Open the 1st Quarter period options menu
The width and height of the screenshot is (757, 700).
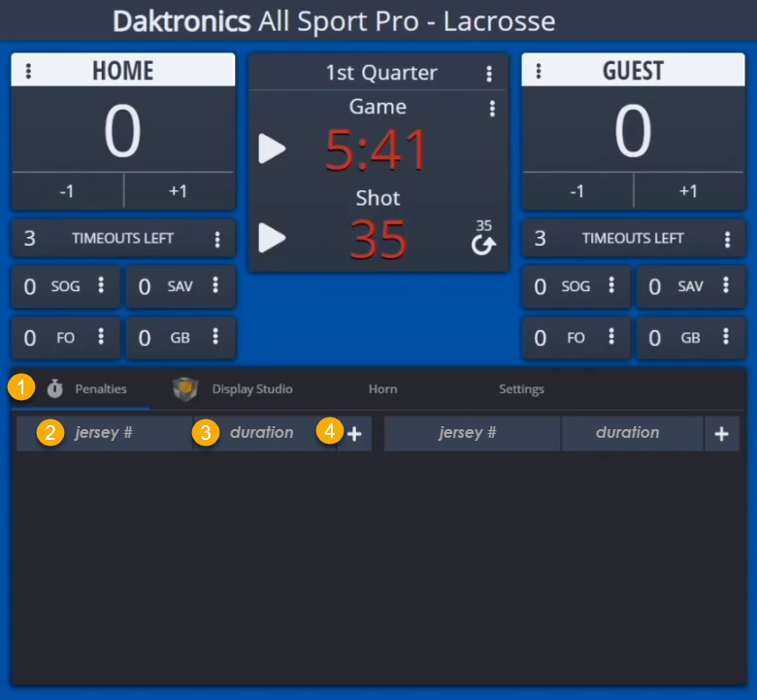pyautogui.click(x=489, y=74)
